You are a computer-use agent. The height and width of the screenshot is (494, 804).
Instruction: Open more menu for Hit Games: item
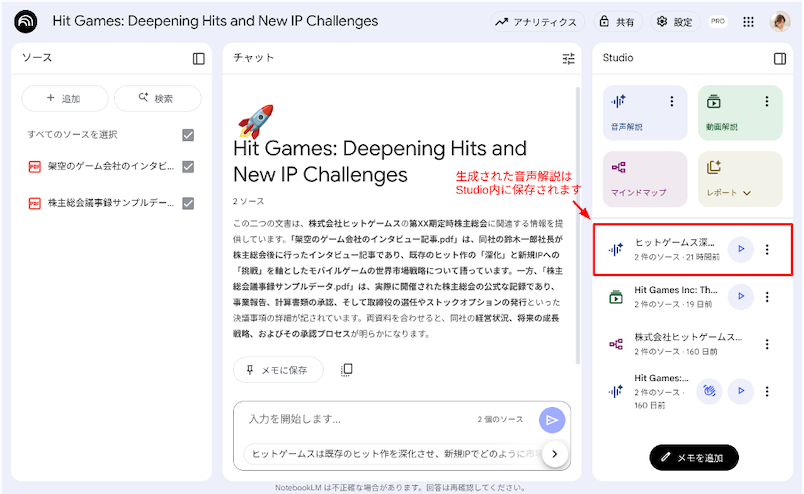click(x=767, y=391)
